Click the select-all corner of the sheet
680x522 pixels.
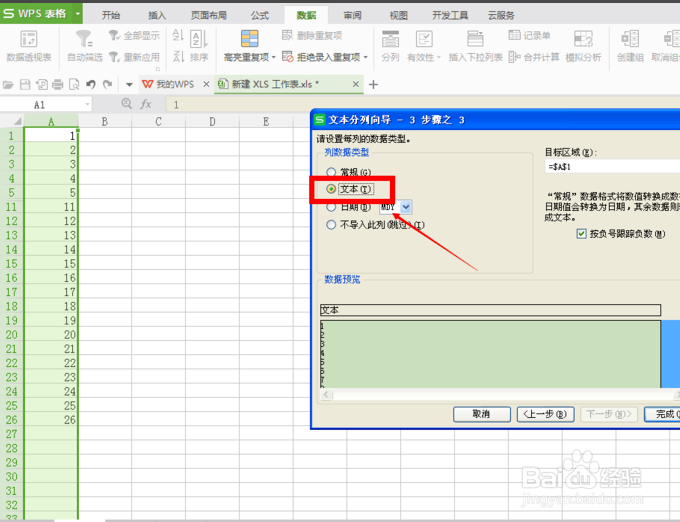12,121
